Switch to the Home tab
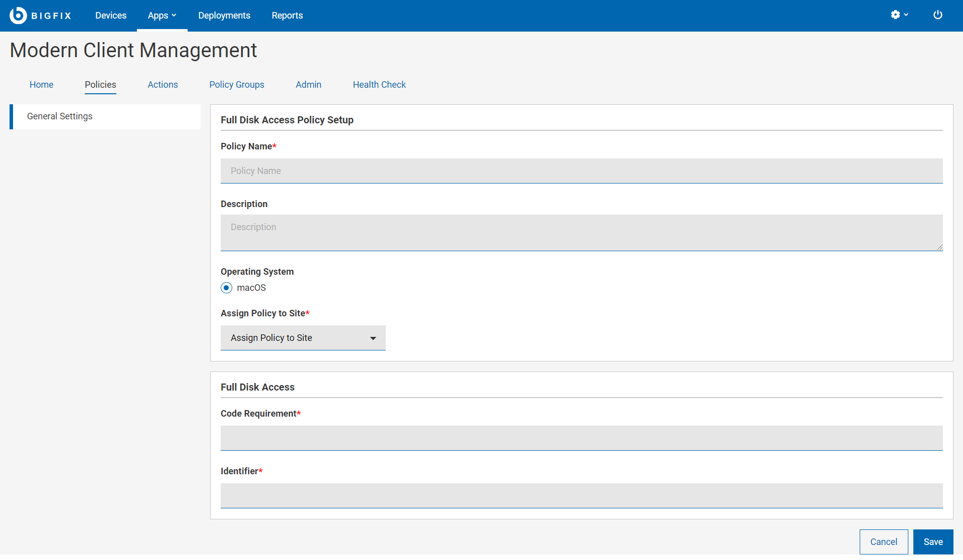Image resolution: width=963 pixels, height=560 pixels. pyautogui.click(x=41, y=85)
